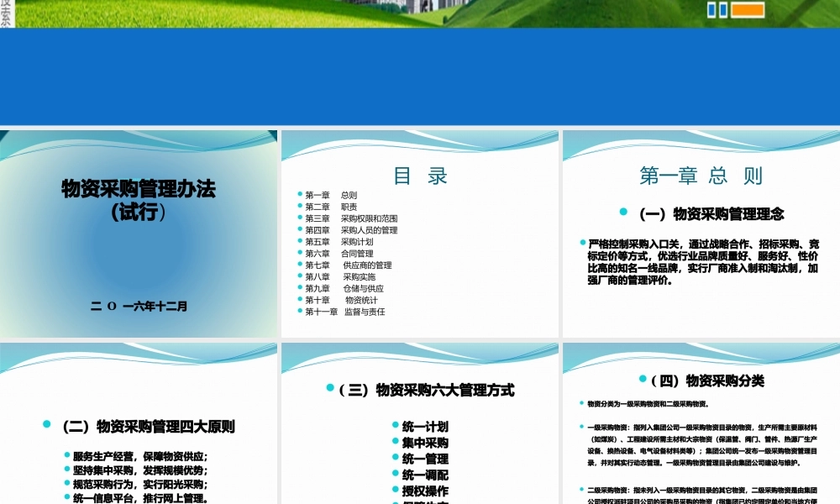
Task: Click the paragraph beginning 一级采购物资
Action: (x=702, y=445)
